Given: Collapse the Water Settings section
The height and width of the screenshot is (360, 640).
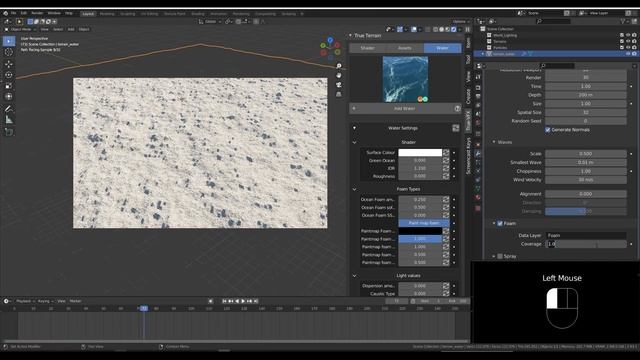Looking at the screenshot, I should tap(354, 128).
